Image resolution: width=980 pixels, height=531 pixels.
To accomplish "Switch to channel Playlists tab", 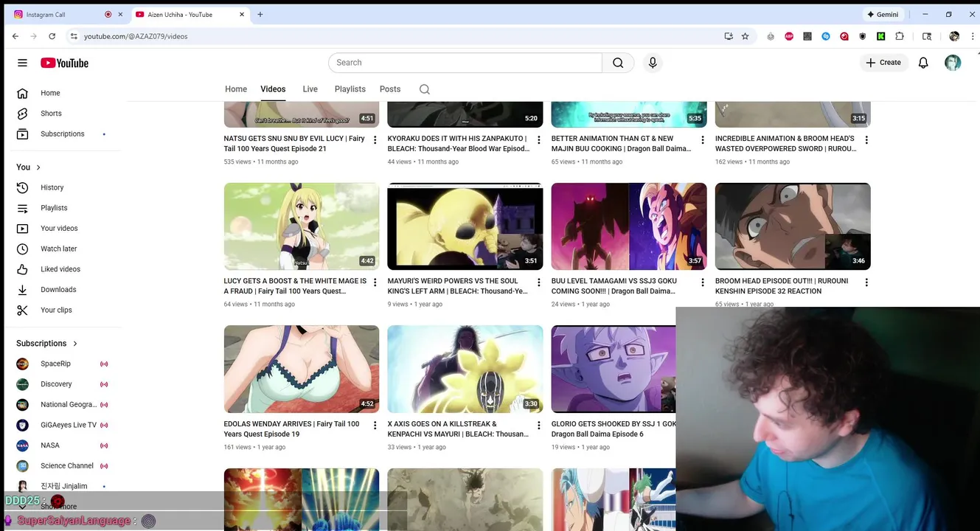I will pyautogui.click(x=350, y=89).
